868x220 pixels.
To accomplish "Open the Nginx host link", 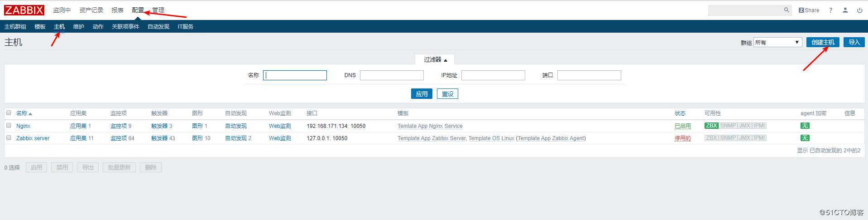I will pyautogui.click(x=23, y=126).
